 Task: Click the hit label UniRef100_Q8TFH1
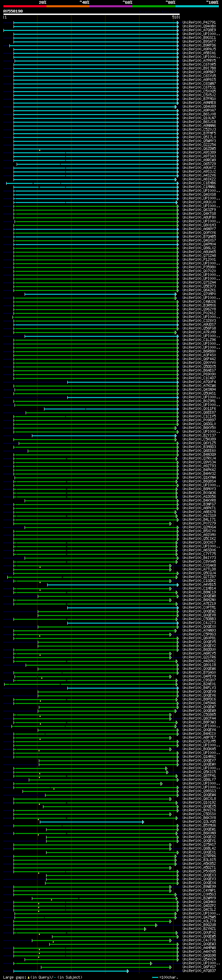point(199,776)
